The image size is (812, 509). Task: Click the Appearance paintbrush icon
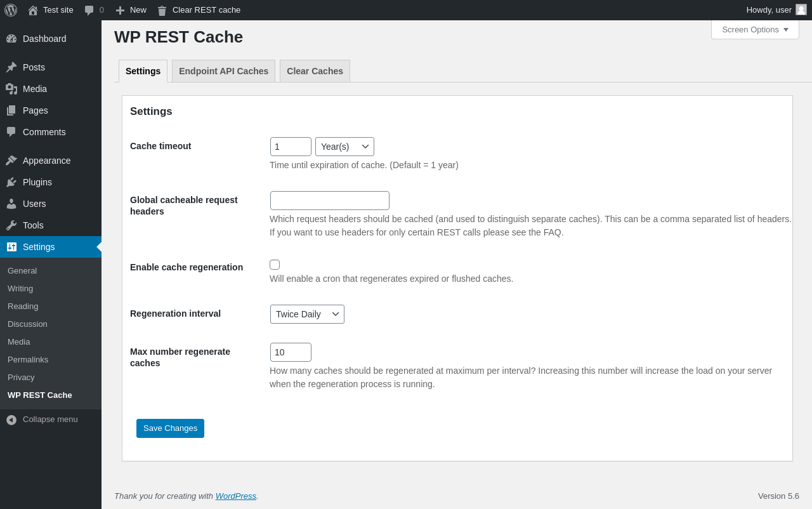pyautogui.click(x=11, y=161)
